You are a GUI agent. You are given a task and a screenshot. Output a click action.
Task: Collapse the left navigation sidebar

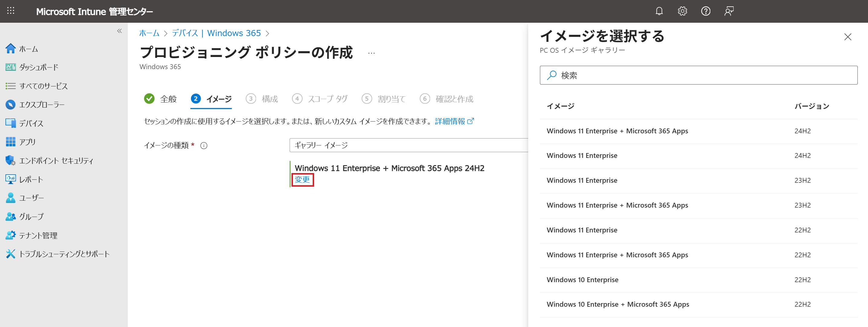coord(119,31)
